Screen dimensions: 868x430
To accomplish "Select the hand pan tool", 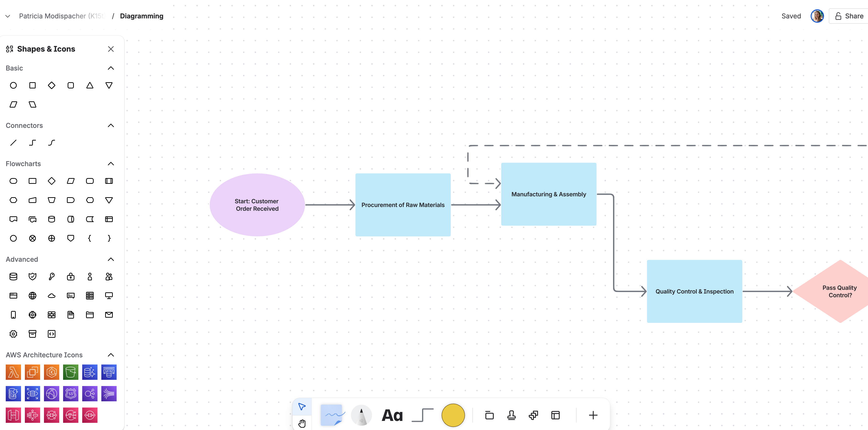I will tap(302, 423).
